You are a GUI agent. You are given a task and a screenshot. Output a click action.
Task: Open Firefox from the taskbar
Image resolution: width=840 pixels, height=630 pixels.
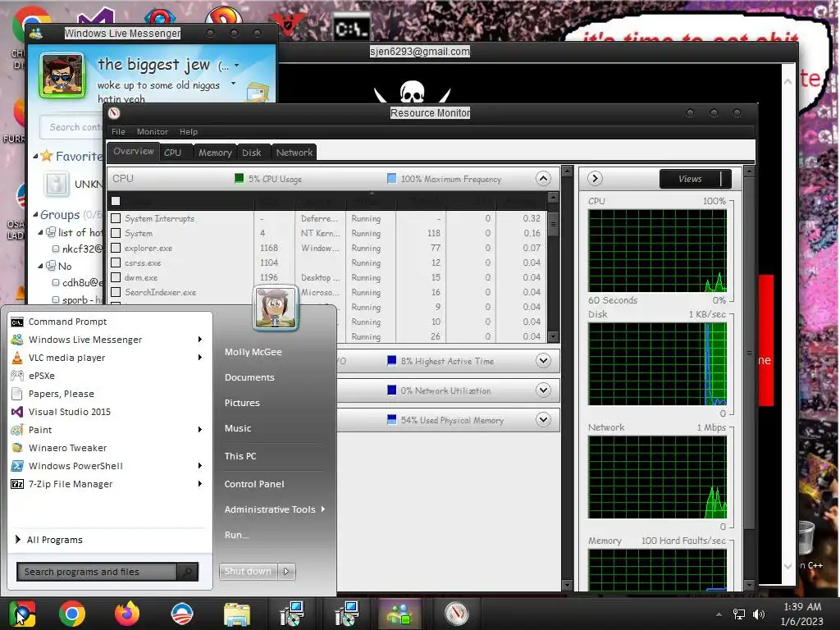[127, 614]
